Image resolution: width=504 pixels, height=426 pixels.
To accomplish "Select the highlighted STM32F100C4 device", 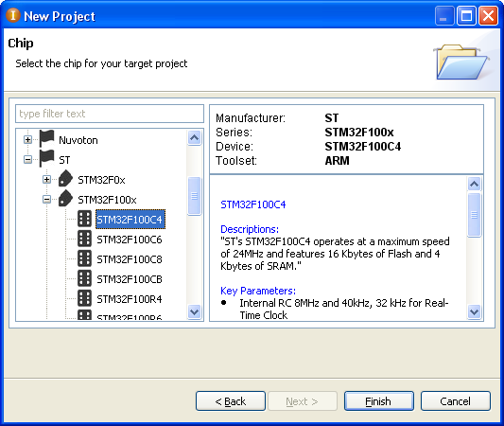I will [x=130, y=220].
